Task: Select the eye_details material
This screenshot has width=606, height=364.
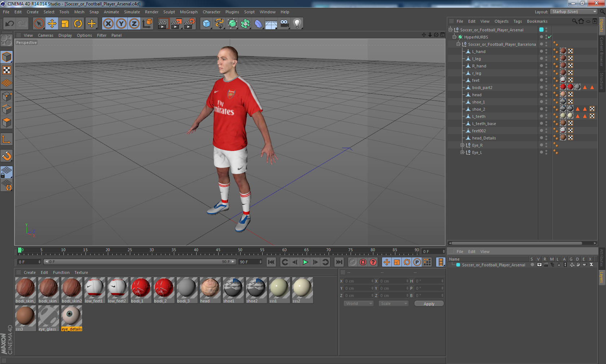Action: [72, 318]
